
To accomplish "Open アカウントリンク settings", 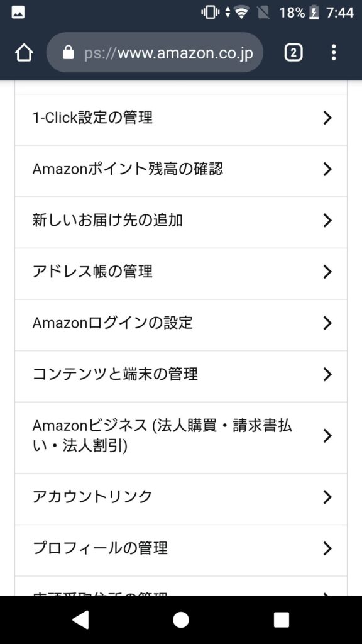I will [181, 499].
